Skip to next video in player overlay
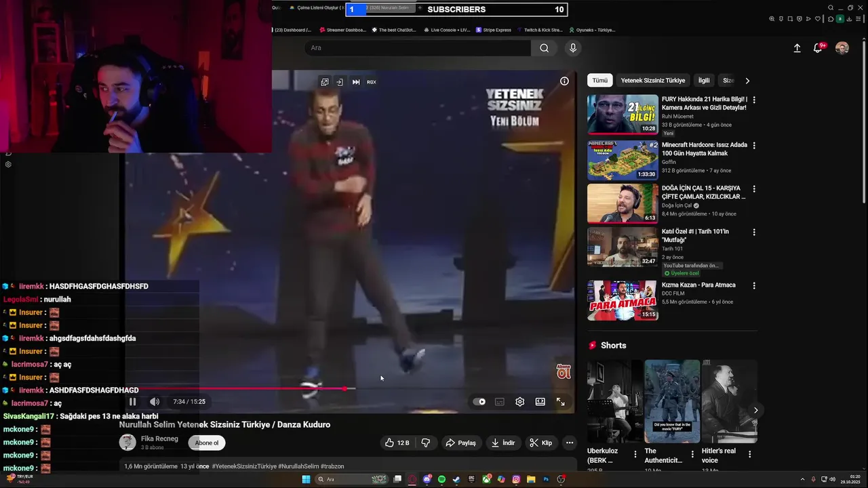Screen dimensions: 868x488 point(356,82)
